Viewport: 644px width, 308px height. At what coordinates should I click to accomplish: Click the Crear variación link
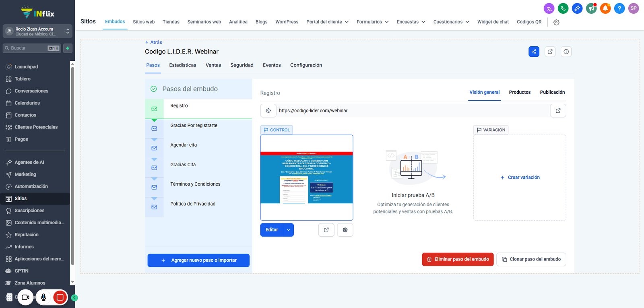click(x=520, y=178)
